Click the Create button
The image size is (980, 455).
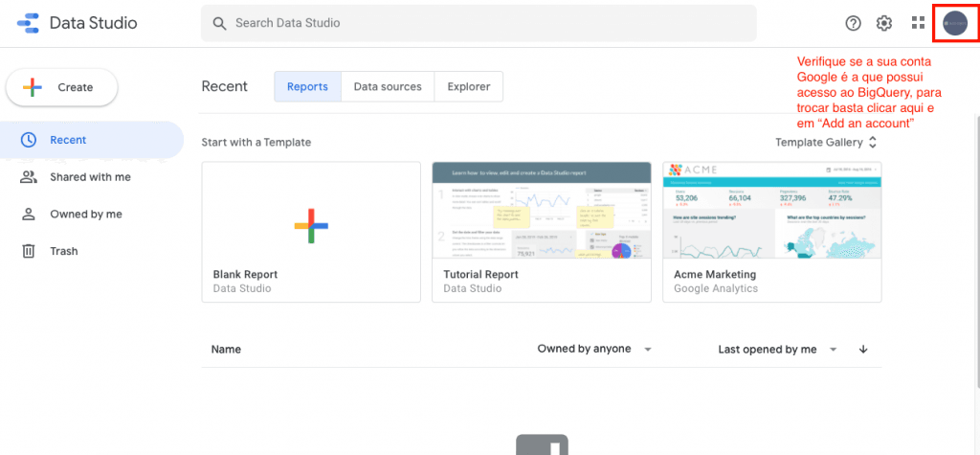click(x=62, y=87)
